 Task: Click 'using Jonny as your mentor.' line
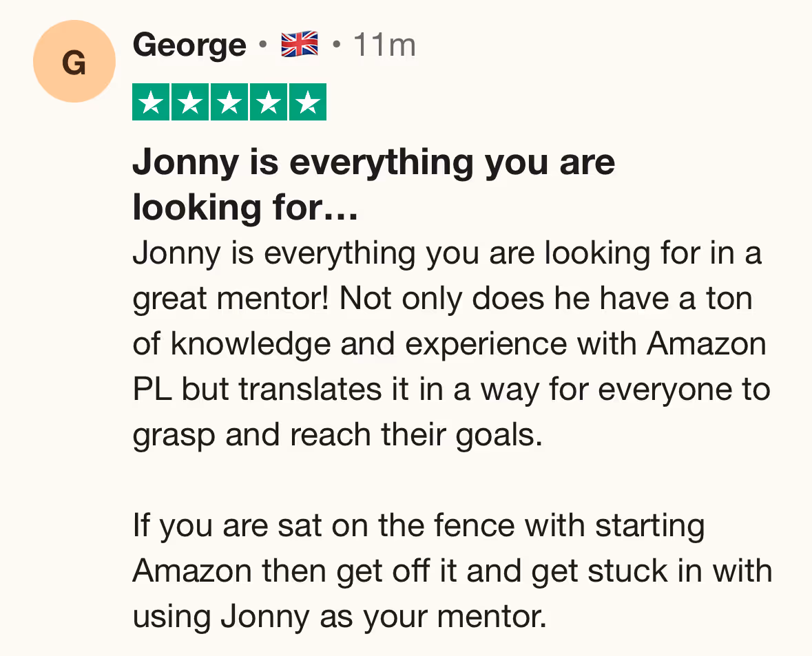coord(340,617)
